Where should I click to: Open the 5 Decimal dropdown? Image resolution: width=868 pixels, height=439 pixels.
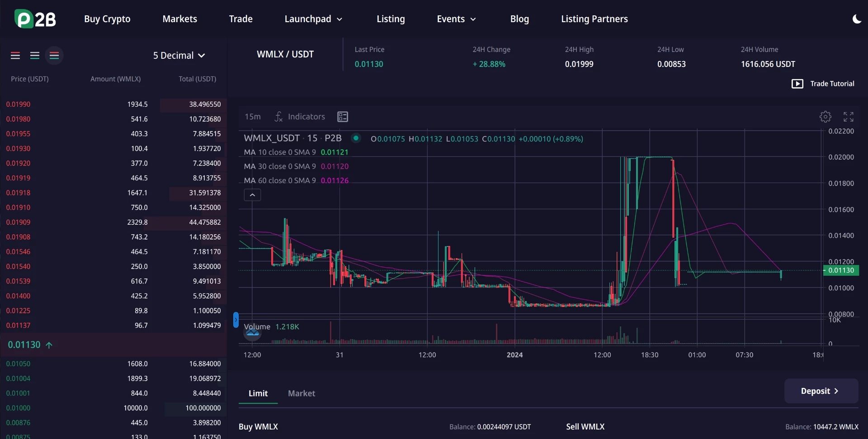click(x=179, y=56)
